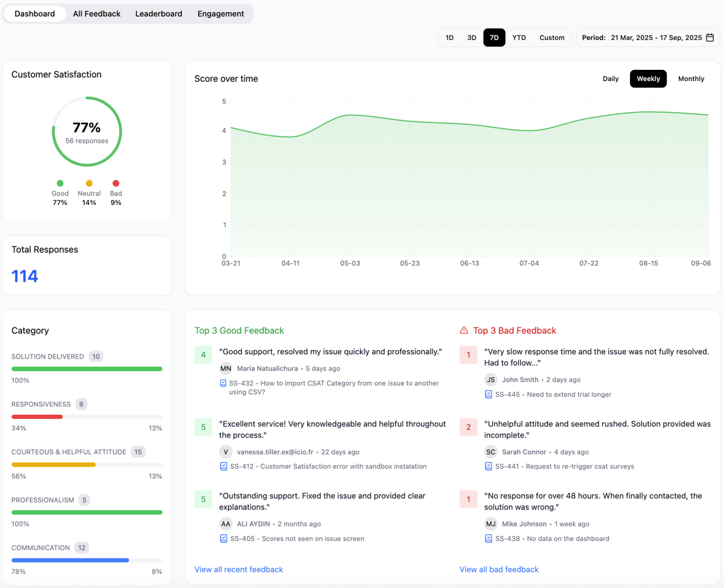This screenshot has height=588, width=724.
Task: Switch chart to Weekly view
Action: 648,78
